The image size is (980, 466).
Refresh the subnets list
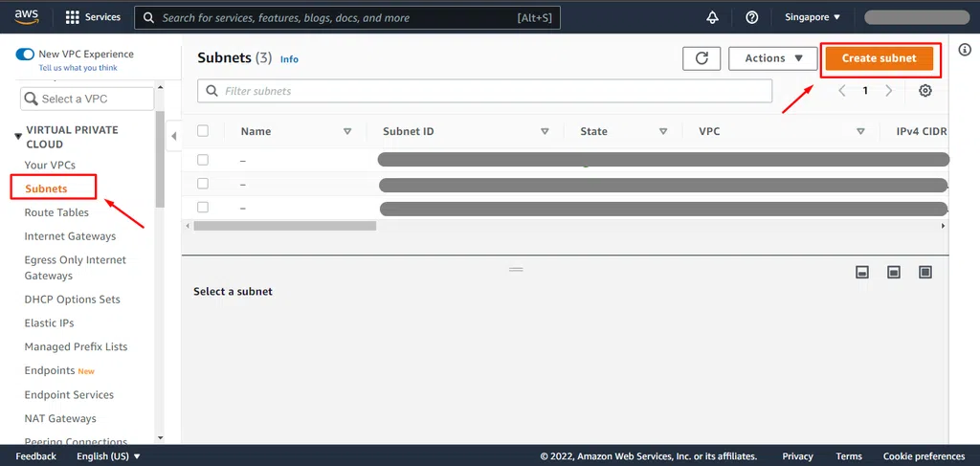[702, 58]
